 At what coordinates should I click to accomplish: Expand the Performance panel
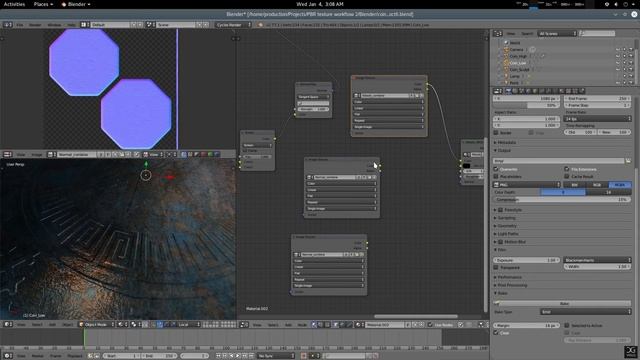(508, 277)
